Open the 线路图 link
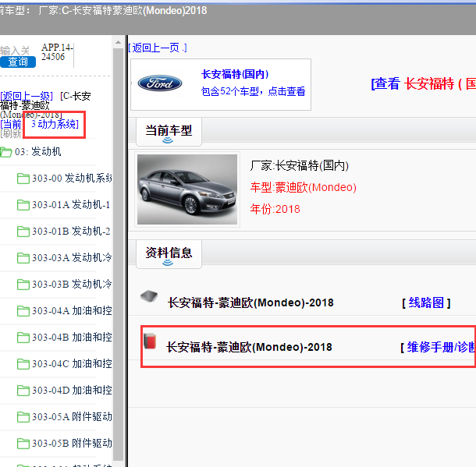476x467 pixels. (426, 302)
